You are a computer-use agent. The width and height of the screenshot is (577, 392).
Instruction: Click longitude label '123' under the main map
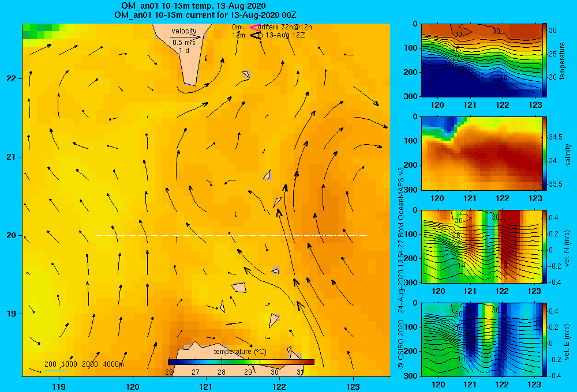tap(353, 387)
